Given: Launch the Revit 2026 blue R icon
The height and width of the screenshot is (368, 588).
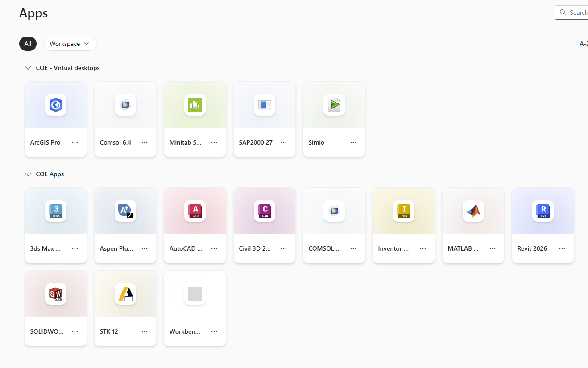Looking at the screenshot, I should tap(543, 211).
